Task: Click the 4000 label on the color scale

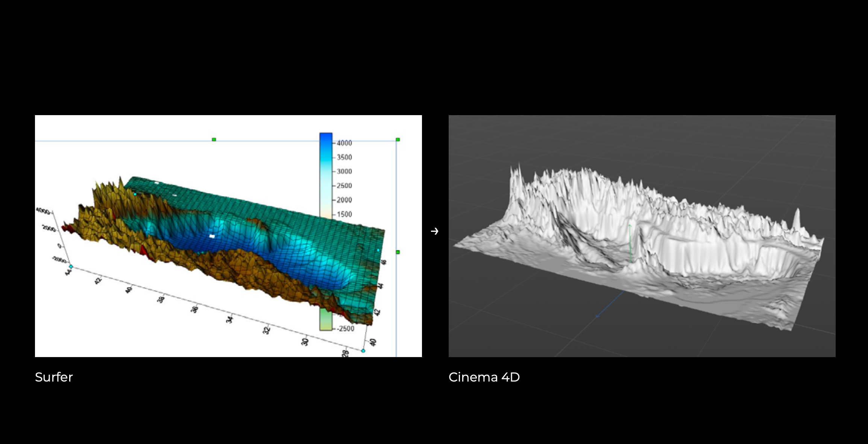Action: (x=344, y=143)
